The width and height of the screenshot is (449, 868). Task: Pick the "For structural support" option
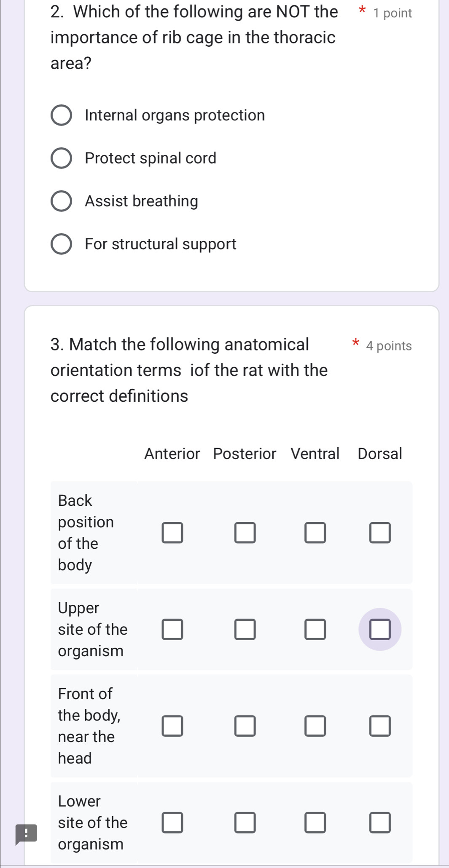62,244
